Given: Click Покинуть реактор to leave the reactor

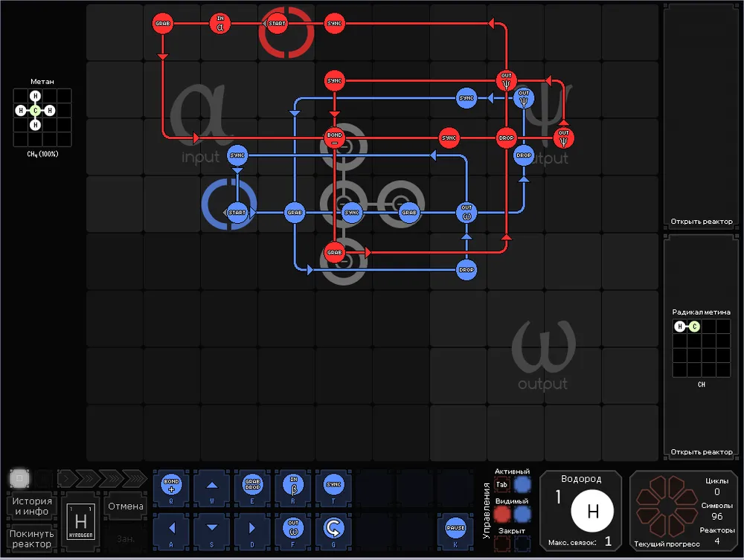Looking at the screenshot, I should (x=32, y=538).
